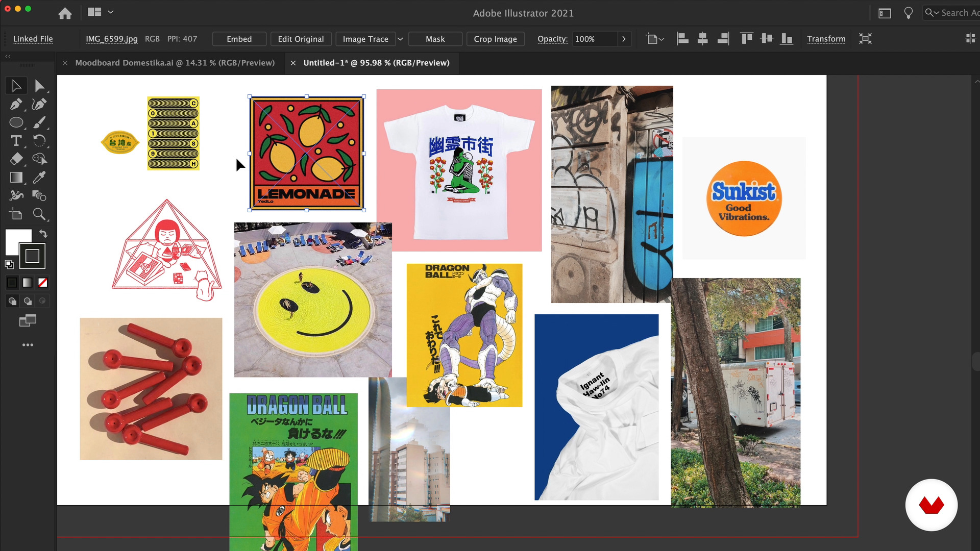Select the Curvature tool
This screenshot has width=980, height=551.
tap(39, 104)
